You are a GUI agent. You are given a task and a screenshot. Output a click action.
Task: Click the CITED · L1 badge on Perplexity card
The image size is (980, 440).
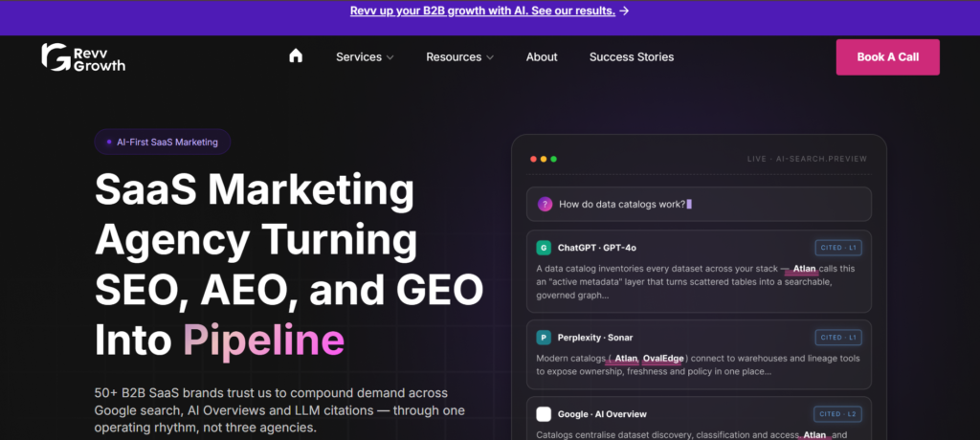(x=838, y=338)
